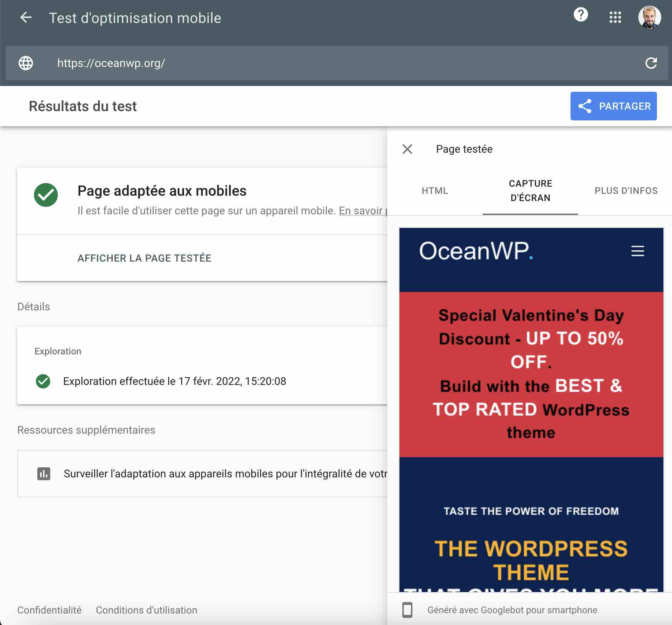Image resolution: width=672 pixels, height=625 pixels.
Task: Click the green checkmark beside Page adaptée
Action: [x=45, y=195]
